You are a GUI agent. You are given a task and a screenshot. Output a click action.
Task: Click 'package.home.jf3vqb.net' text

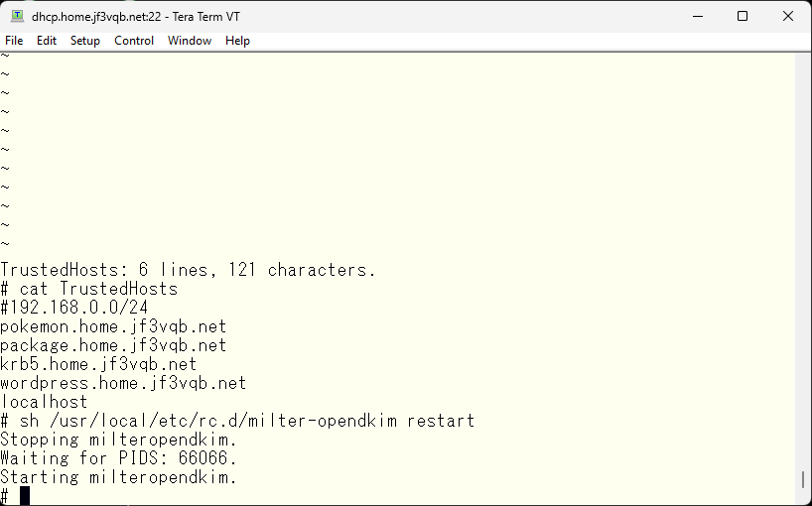(113, 345)
